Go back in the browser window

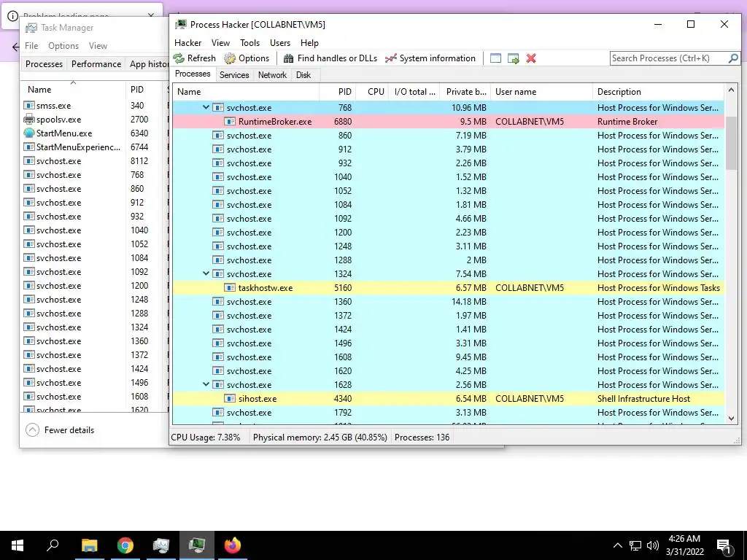[15, 47]
